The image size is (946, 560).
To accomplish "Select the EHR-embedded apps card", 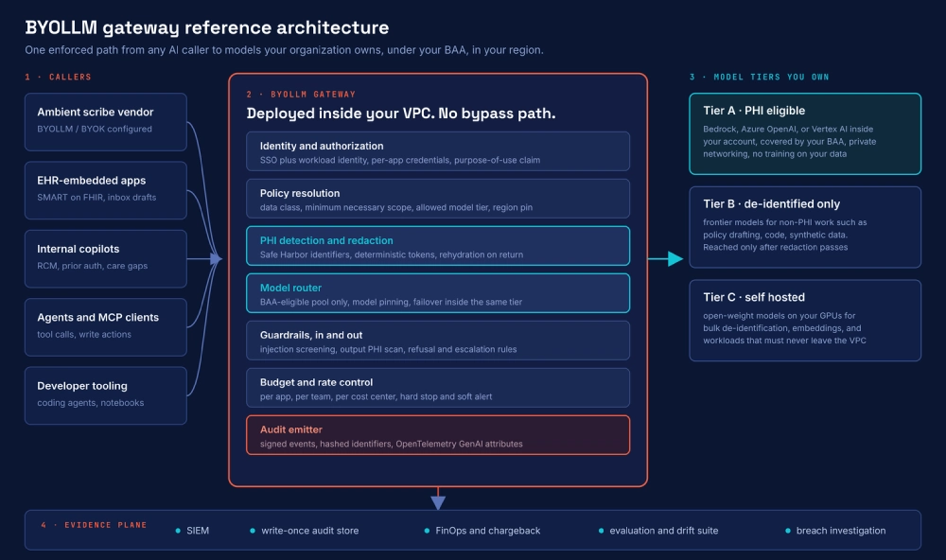I will pos(106,190).
